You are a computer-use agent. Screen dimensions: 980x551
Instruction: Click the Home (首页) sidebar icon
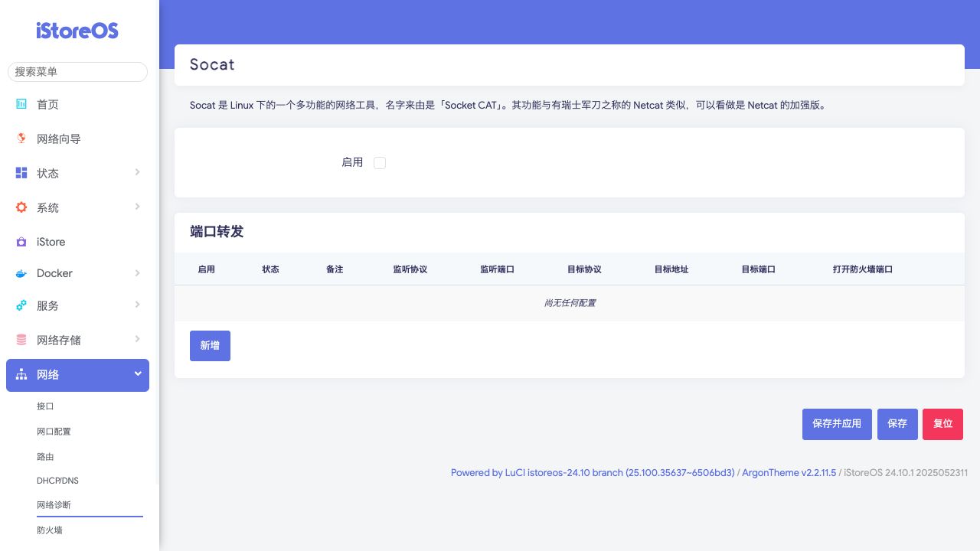[21, 104]
